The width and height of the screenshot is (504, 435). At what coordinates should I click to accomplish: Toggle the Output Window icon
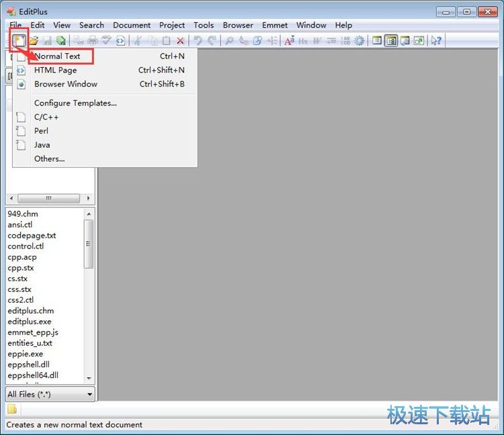click(x=405, y=41)
